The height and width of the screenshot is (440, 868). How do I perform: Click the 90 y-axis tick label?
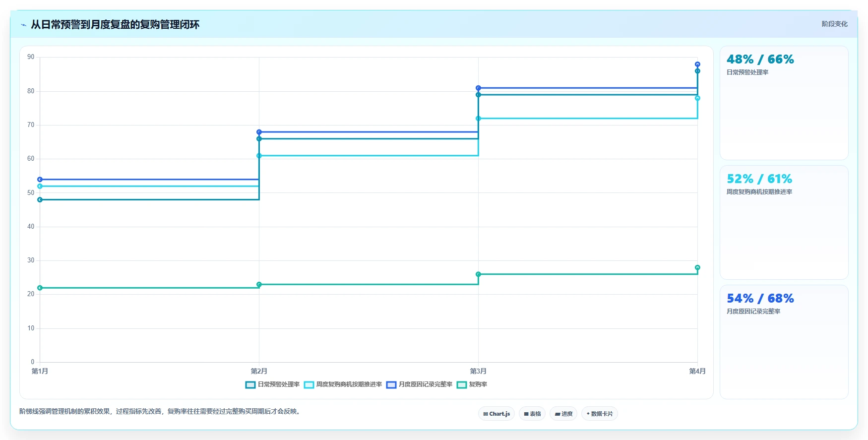(x=31, y=57)
